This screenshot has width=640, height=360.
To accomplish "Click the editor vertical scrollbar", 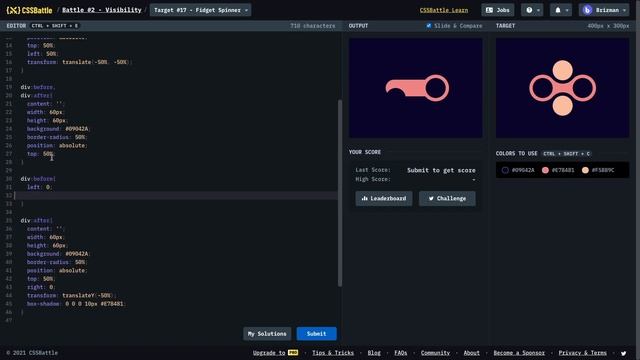I will pyautogui.click(x=340, y=193).
